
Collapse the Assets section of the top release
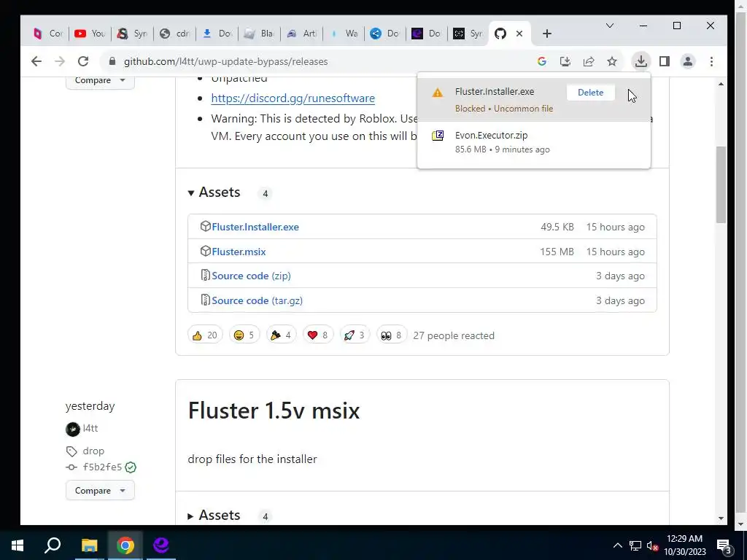214,192
